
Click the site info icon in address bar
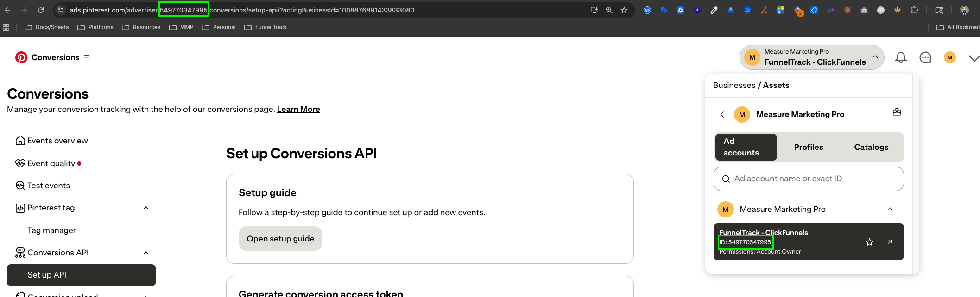pos(61,10)
